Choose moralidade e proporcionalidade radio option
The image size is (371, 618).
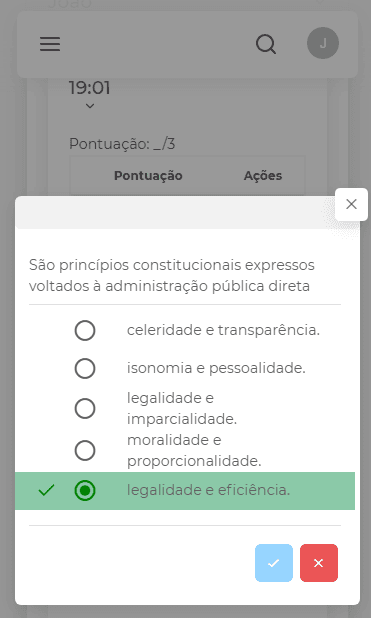(x=85, y=450)
